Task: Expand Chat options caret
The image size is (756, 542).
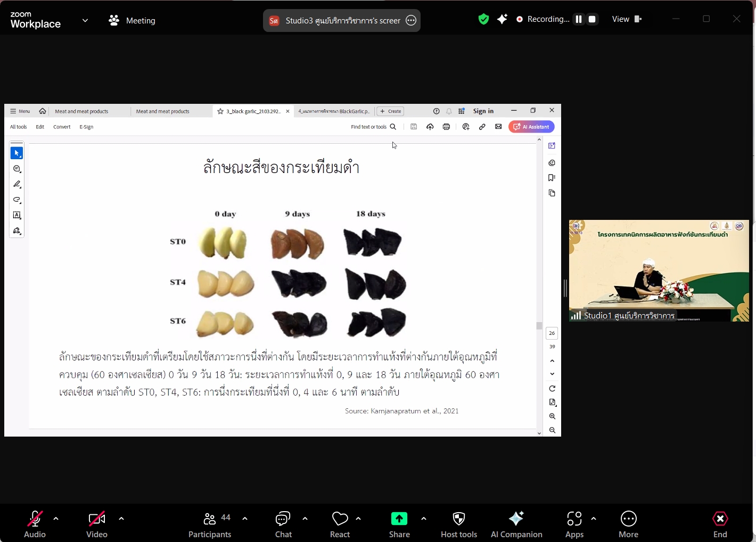Action: 305,519
